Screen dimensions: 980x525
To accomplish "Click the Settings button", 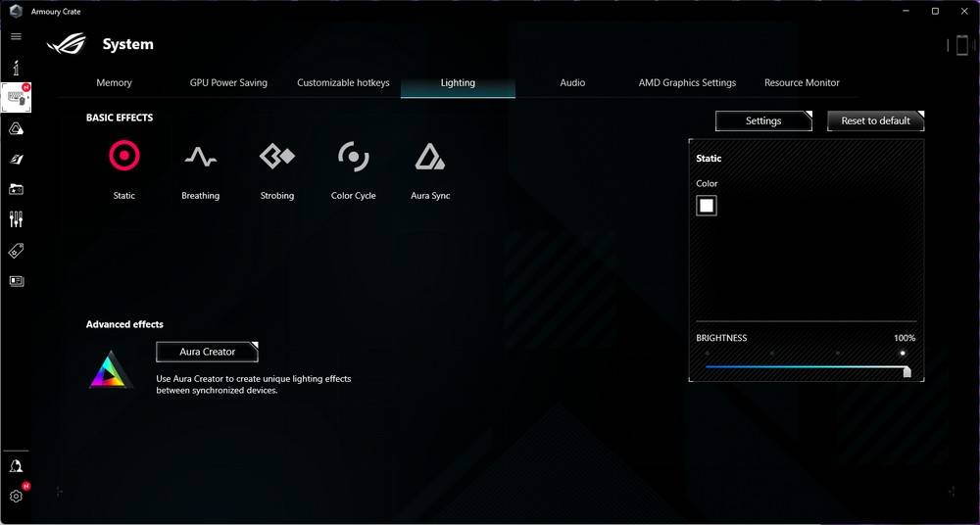I will (x=763, y=120).
